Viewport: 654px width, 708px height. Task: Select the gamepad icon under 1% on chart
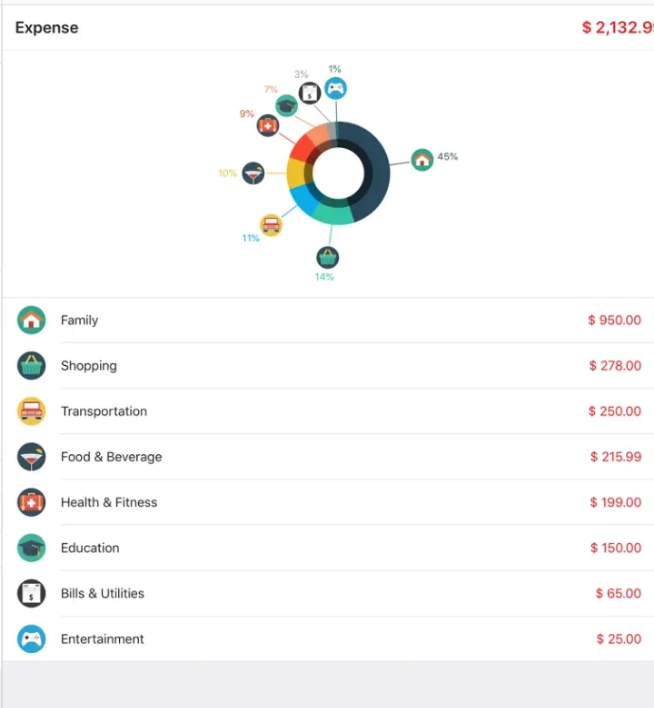[336, 88]
